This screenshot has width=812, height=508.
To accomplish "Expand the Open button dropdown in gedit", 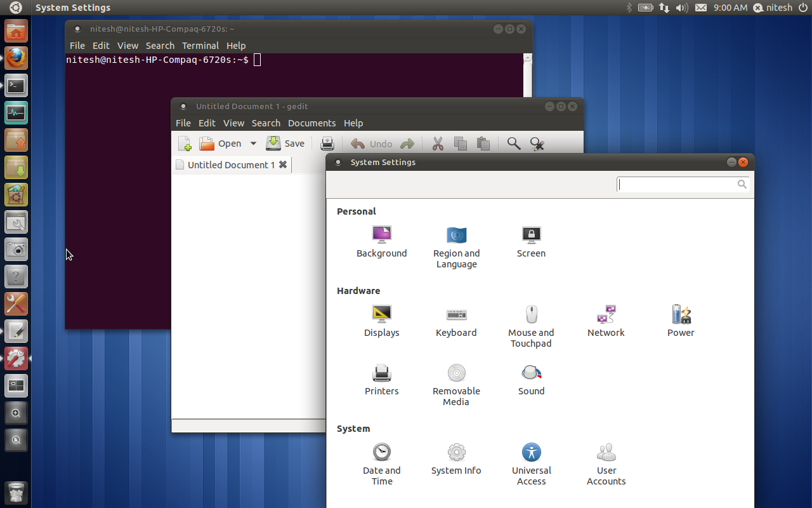I will (253, 144).
